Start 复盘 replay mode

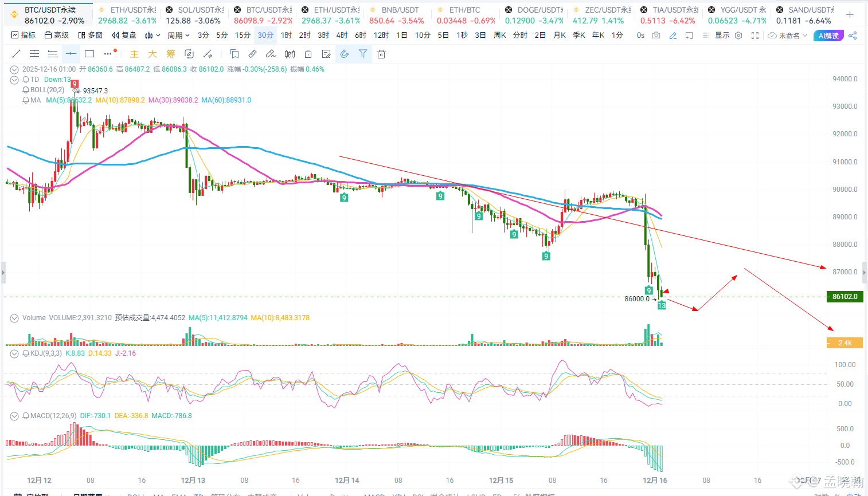(x=124, y=36)
